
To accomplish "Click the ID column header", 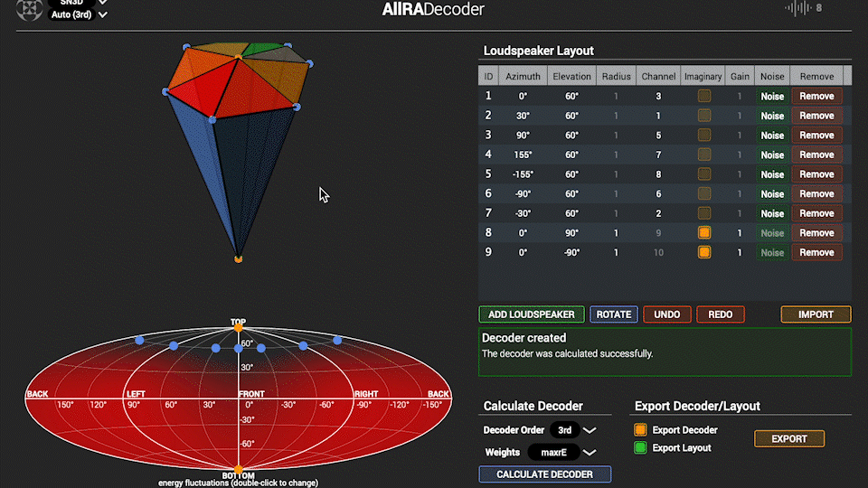I will 488,76.
